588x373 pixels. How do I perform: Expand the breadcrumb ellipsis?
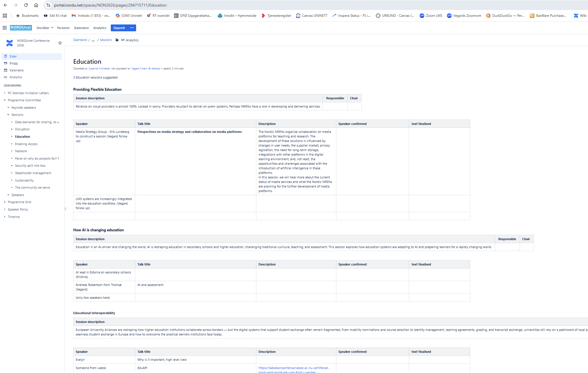pyautogui.click(x=93, y=40)
